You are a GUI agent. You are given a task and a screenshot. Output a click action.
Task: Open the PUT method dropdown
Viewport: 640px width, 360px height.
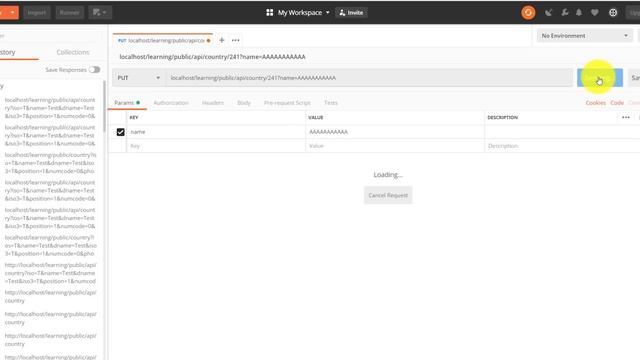click(x=138, y=78)
